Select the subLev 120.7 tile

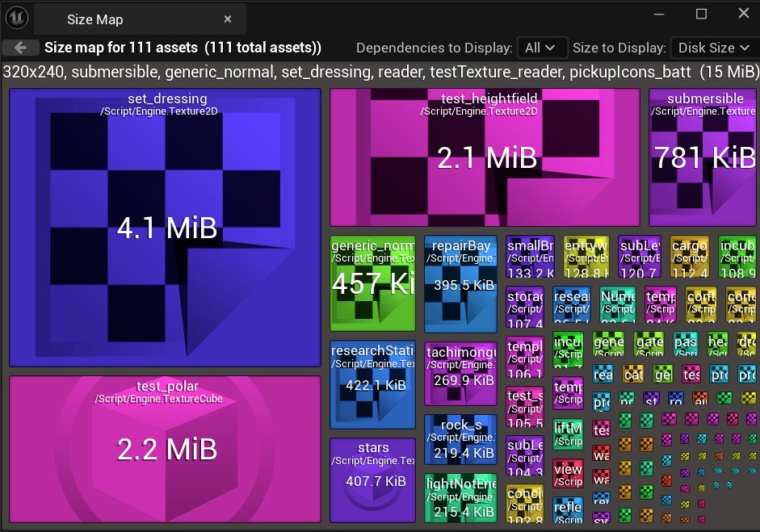point(640,257)
